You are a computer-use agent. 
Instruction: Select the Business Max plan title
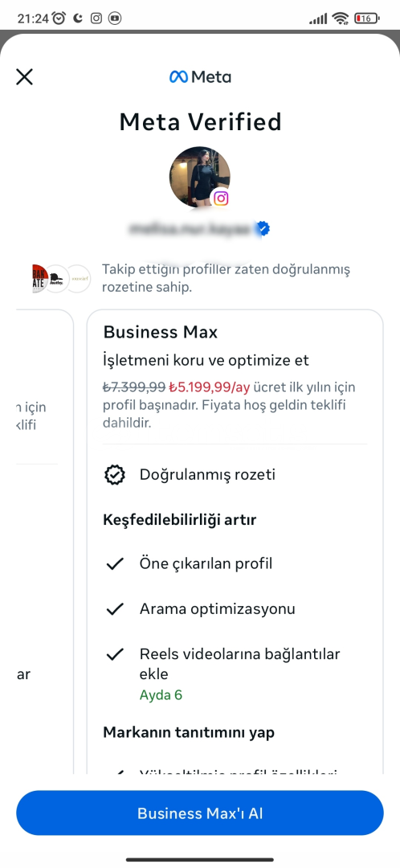(x=161, y=332)
